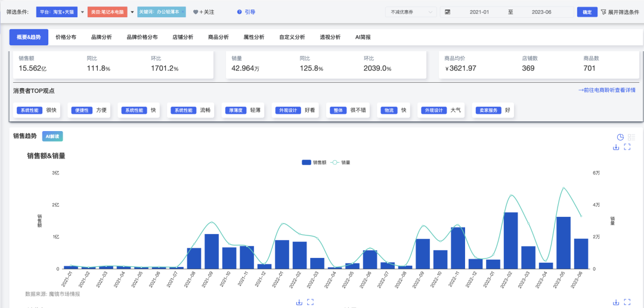Click the 店铺数 value 369
The height and width of the screenshot is (308, 644).
tap(528, 69)
